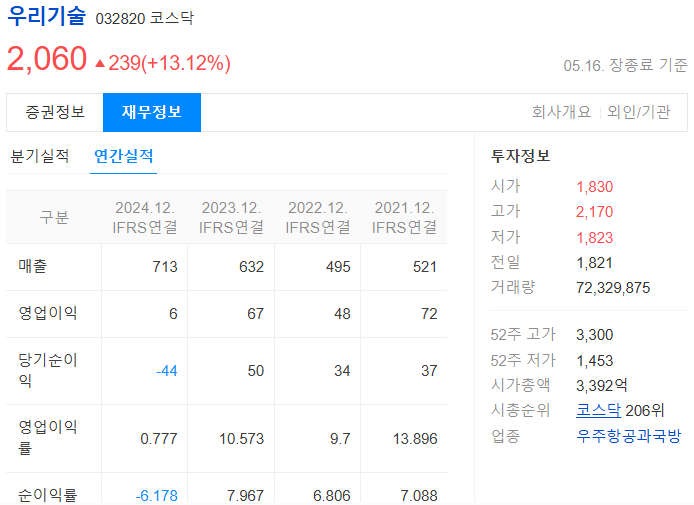Click the margin value 9.7

(x=340, y=439)
